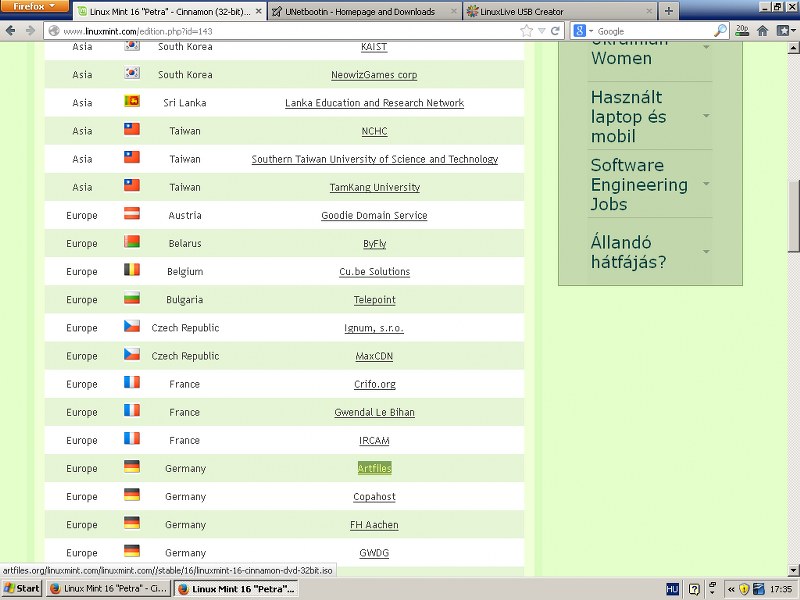Viewport: 800px width, 600px height.
Task: Open the NeowizGames corp mirror link
Action: (374, 75)
